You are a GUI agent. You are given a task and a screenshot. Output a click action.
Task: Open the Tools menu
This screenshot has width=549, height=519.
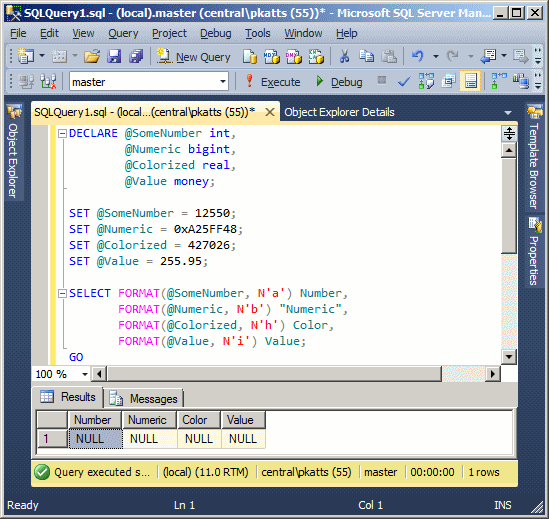pos(258,33)
